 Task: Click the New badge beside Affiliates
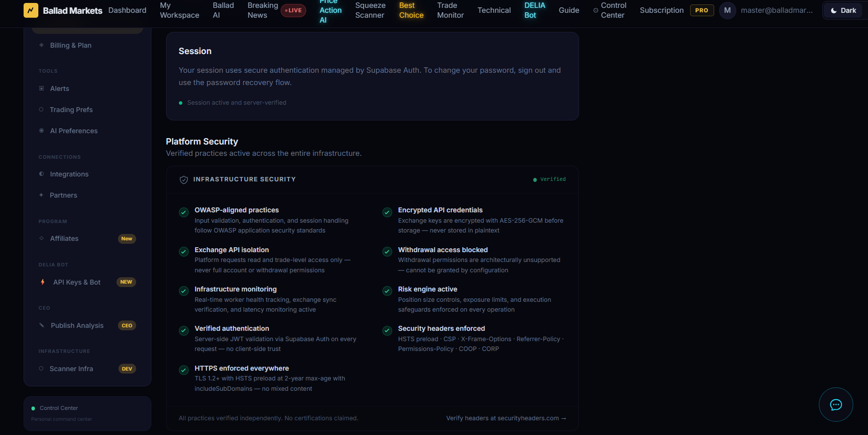tap(127, 239)
